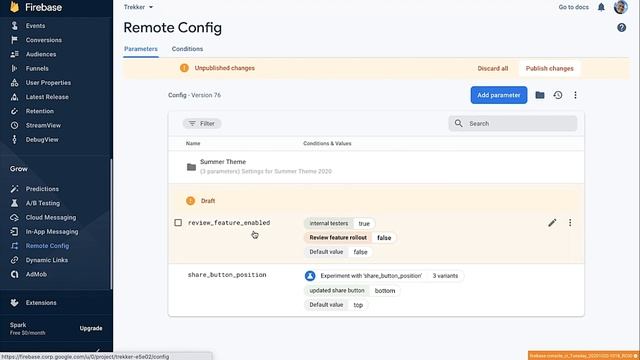This screenshot has height=360, width=640.
Task: Switch to the Conditions tab
Action: point(187,49)
